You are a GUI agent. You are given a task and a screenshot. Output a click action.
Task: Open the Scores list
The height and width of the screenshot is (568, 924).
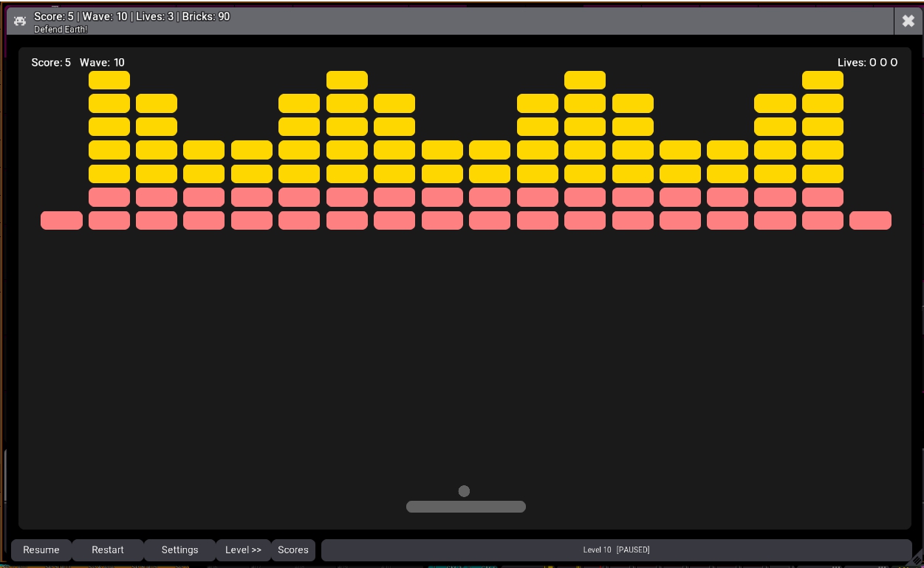click(293, 550)
